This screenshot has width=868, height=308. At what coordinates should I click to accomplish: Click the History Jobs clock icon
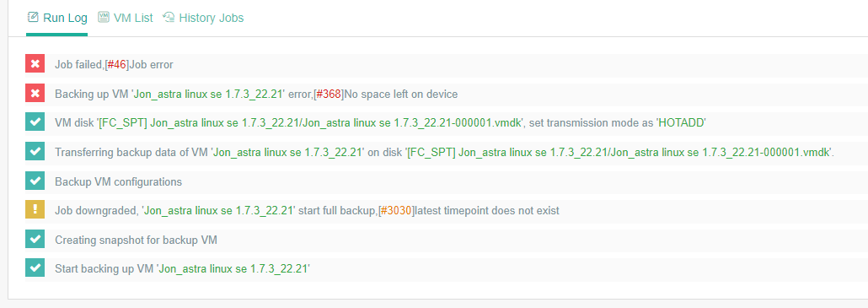169,17
